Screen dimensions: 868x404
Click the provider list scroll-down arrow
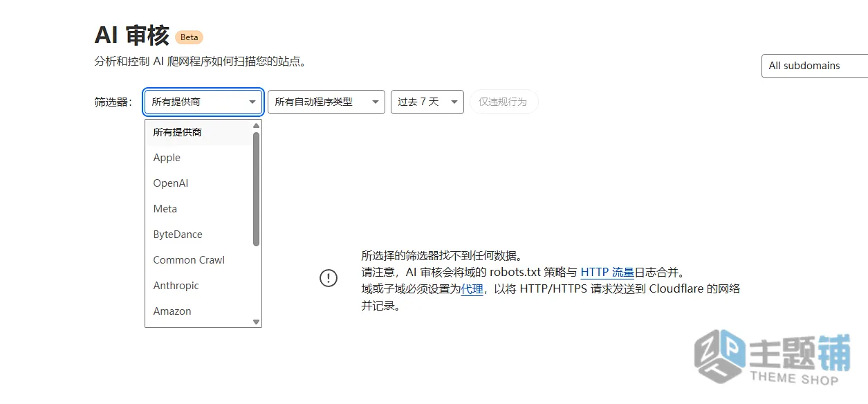(x=257, y=322)
